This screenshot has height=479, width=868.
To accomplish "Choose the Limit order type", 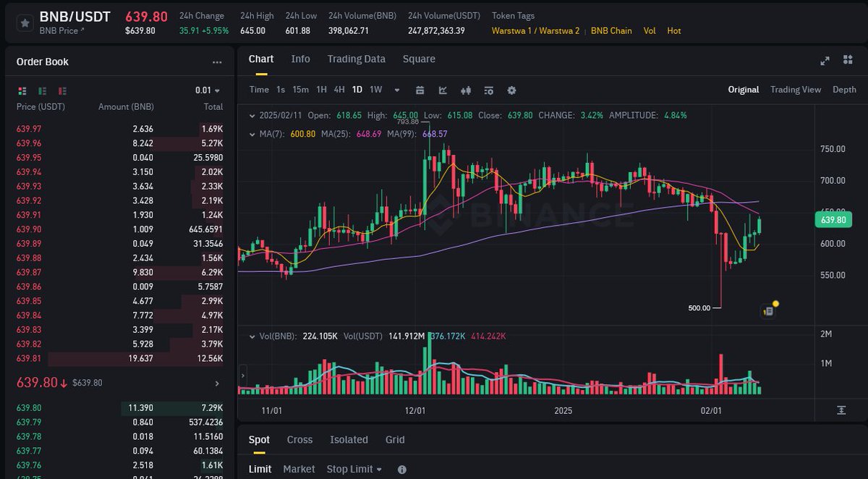I will point(260,469).
